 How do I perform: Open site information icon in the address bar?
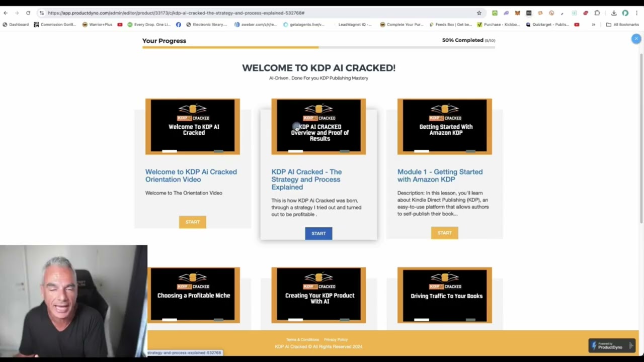42,13
